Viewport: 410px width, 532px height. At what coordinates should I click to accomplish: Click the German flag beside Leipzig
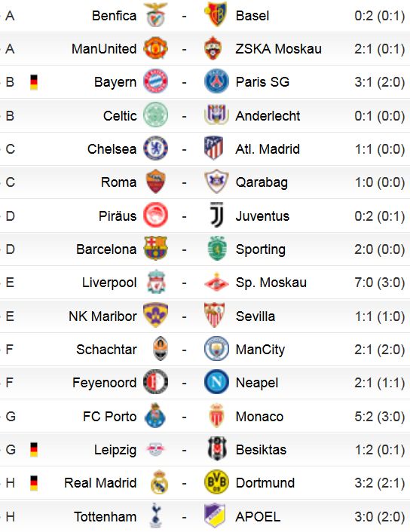[34, 450]
